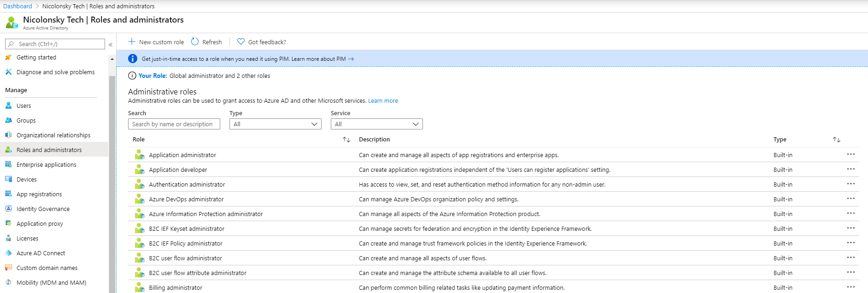Click the sidebar vertical scrollbar thumb
This screenshot has height=293, width=868.
[112, 184]
